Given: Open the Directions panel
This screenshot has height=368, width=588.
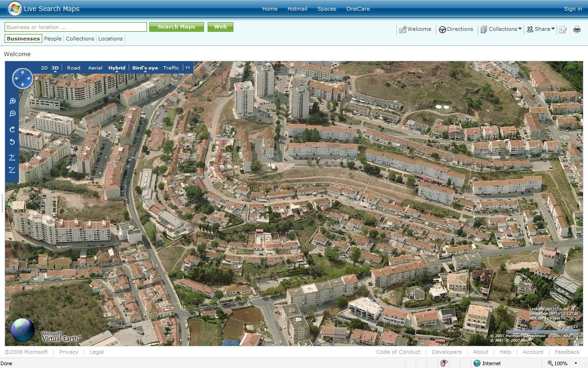Looking at the screenshot, I should (x=456, y=29).
